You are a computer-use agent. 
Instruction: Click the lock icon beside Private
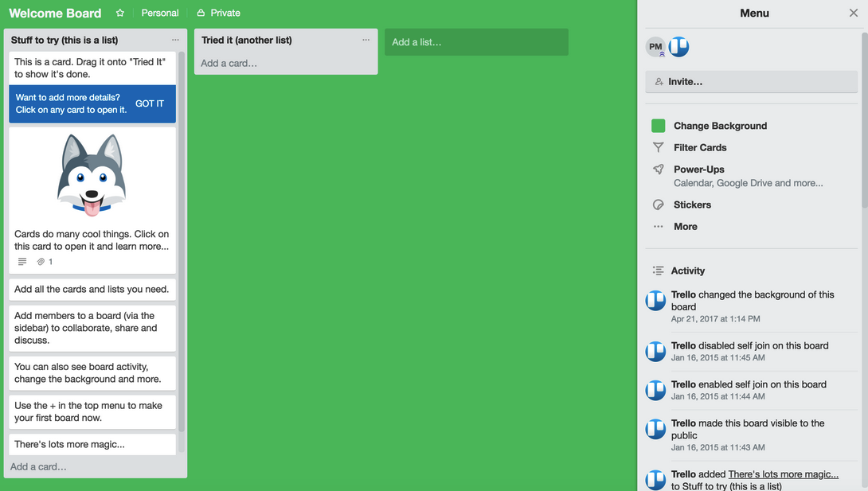coord(201,13)
